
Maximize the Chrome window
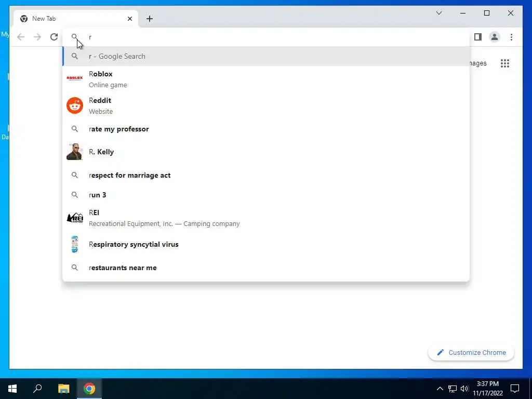coord(486,13)
